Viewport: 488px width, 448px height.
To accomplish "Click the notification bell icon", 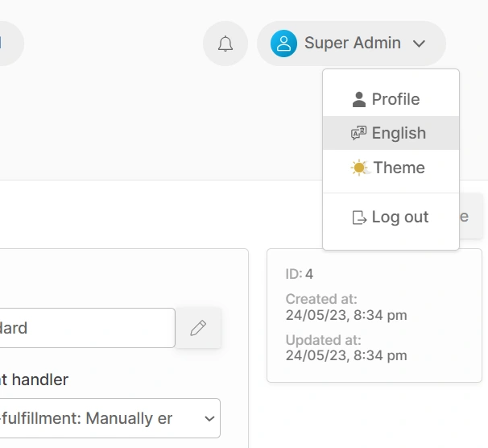I will click(225, 44).
